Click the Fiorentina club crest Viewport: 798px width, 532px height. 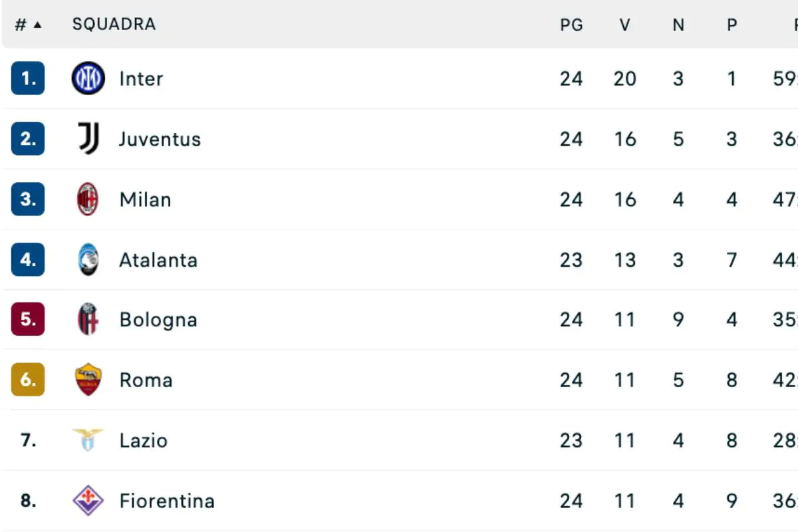[88, 500]
